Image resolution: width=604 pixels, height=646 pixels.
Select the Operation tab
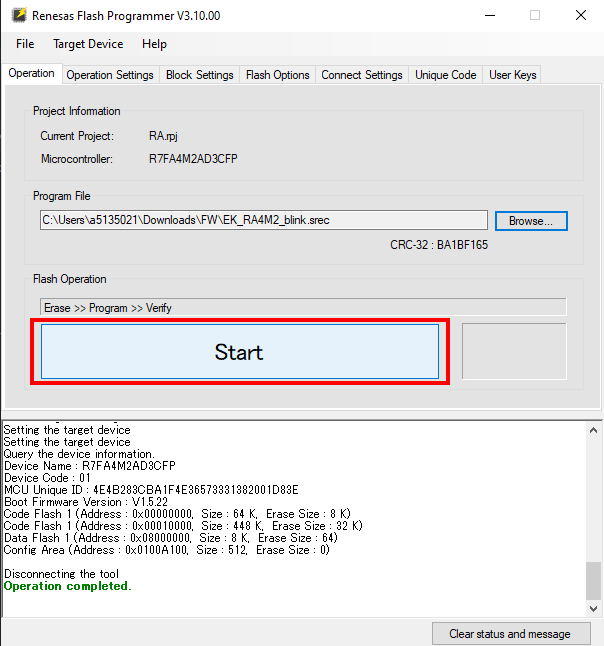point(32,73)
